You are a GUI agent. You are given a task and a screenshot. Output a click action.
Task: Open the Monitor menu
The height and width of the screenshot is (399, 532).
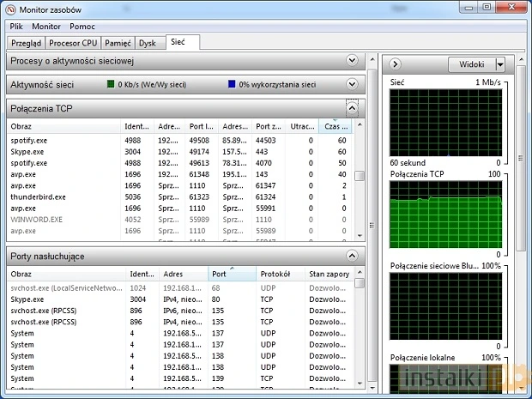pyautogui.click(x=46, y=27)
